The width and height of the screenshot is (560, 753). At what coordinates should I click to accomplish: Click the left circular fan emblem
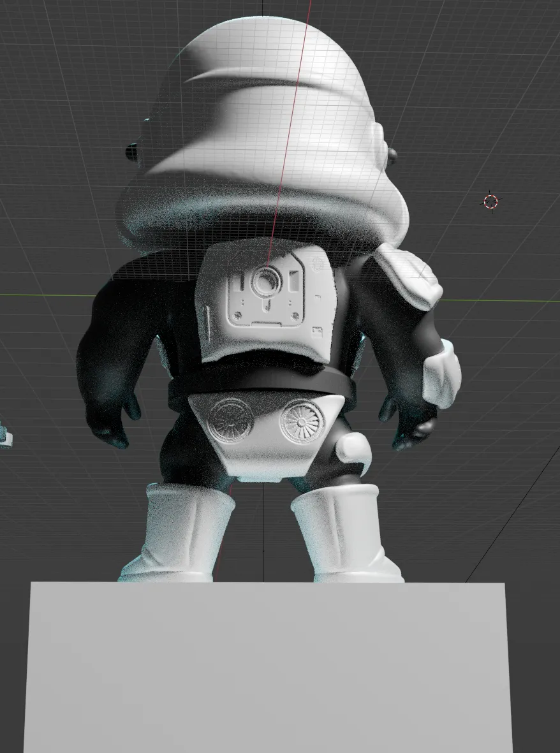[x=230, y=420]
